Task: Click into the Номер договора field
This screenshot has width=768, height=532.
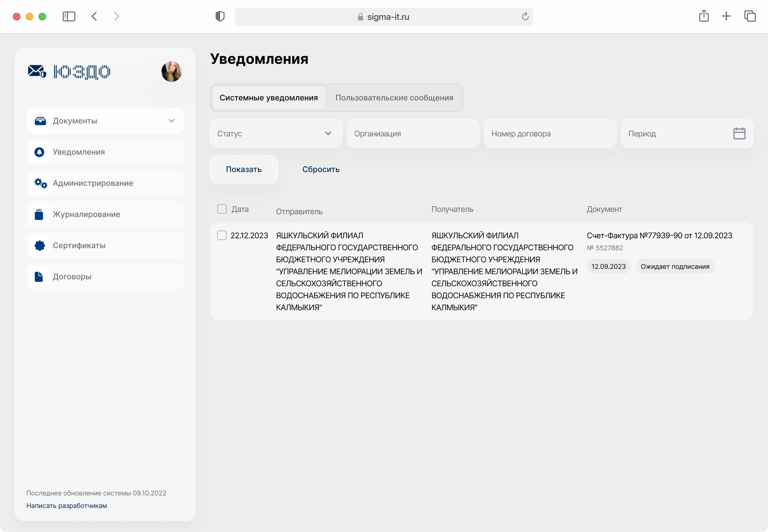Action: pos(550,134)
